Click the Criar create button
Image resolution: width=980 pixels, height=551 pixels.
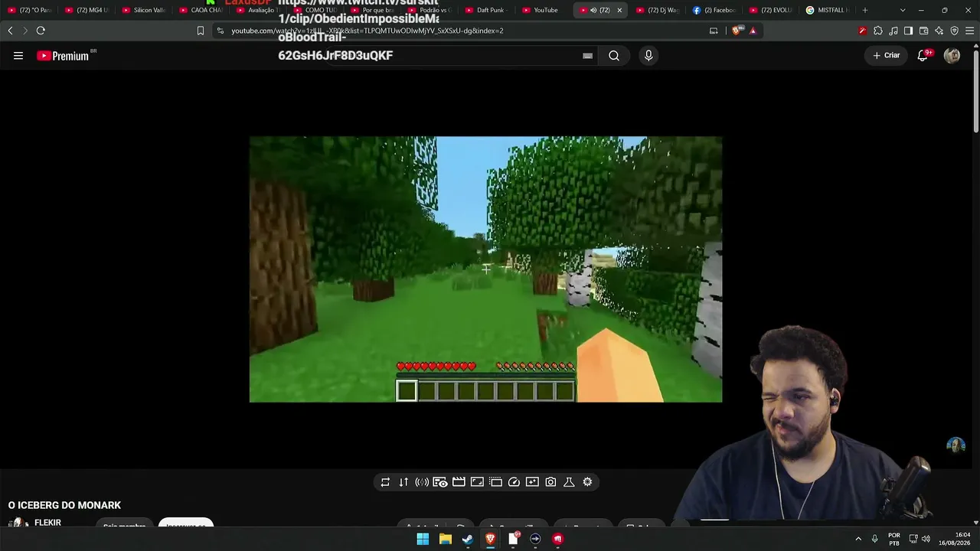click(x=887, y=55)
